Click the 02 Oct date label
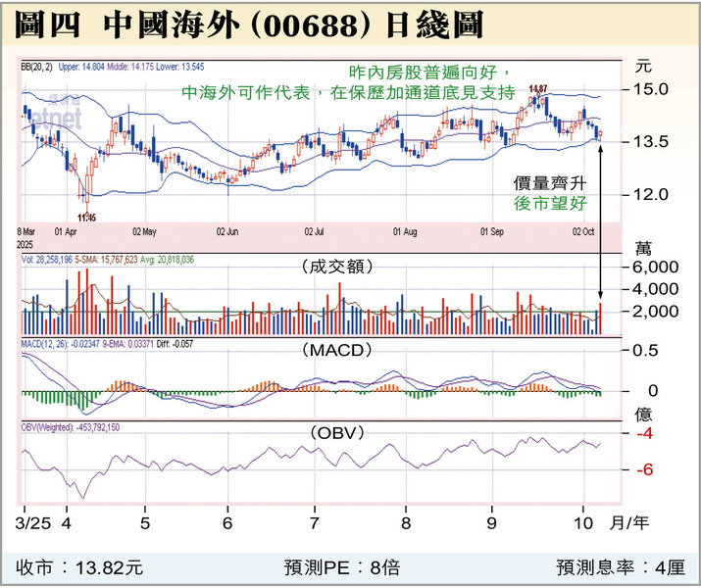The image size is (701, 588). coord(582,233)
